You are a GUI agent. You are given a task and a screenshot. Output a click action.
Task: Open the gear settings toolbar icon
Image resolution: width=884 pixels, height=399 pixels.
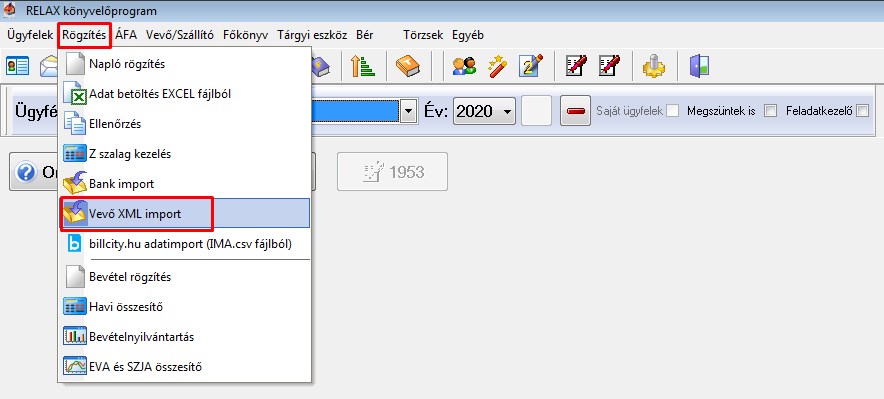(654, 66)
